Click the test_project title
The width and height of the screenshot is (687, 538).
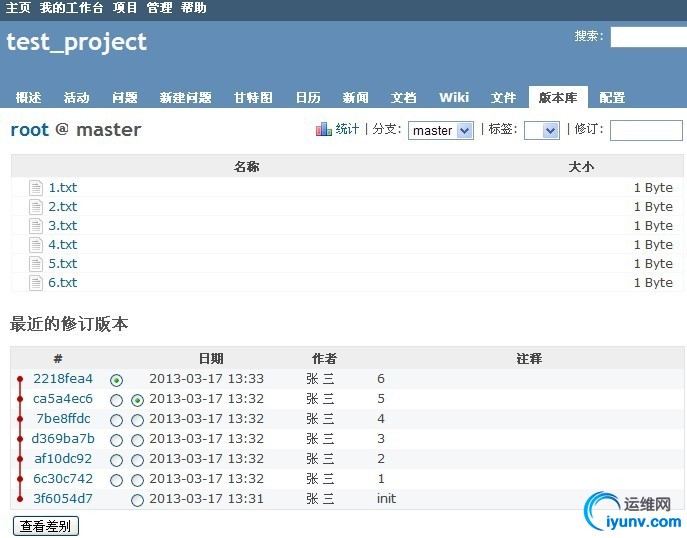click(x=77, y=43)
